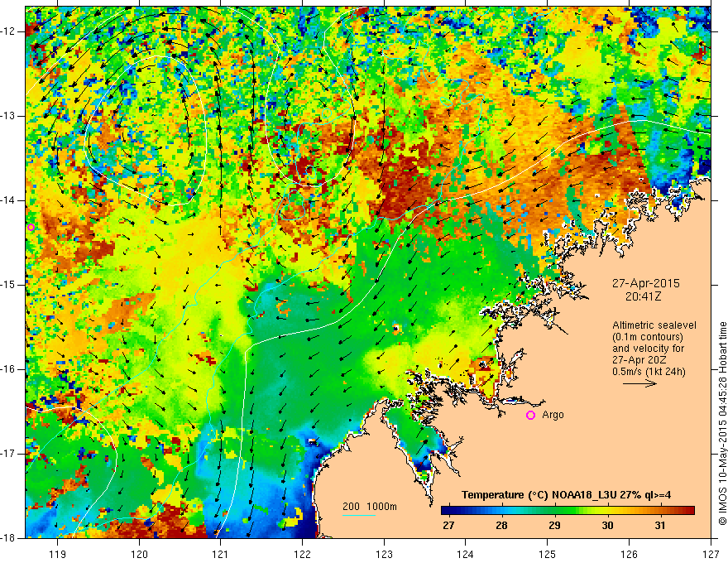Click longitude axis label 124
The height and width of the screenshot is (563, 728).
click(x=466, y=554)
